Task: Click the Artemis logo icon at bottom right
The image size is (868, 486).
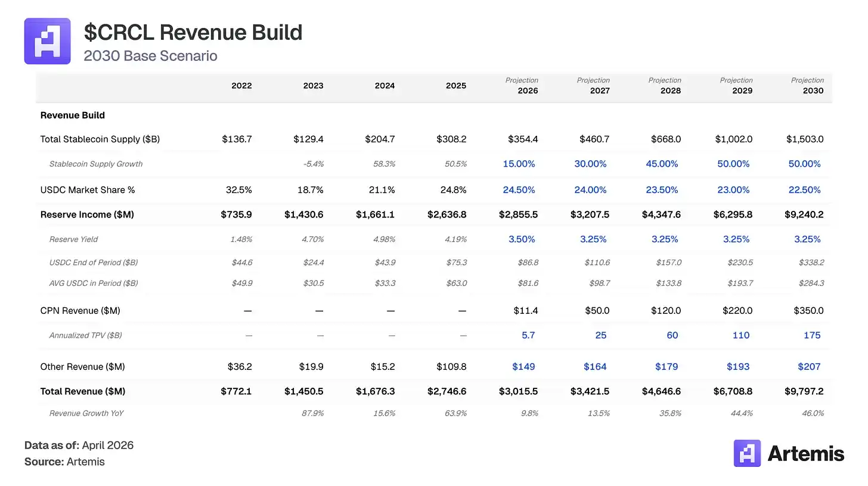Action: pyautogui.click(x=747, y=453)
